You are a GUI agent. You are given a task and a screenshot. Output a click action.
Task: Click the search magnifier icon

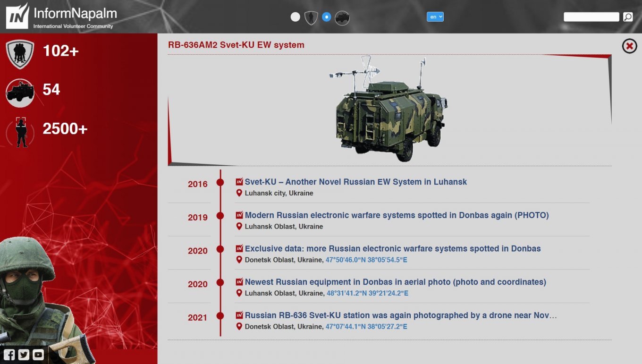[627, 17]
